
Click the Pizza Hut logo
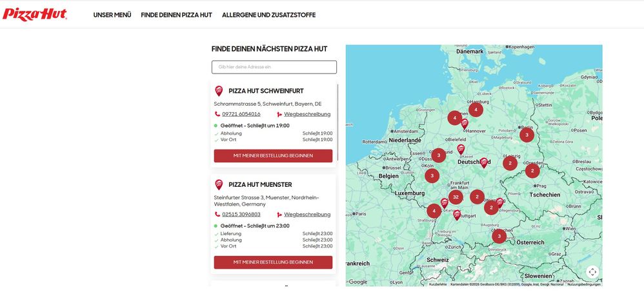pos(34,14)
